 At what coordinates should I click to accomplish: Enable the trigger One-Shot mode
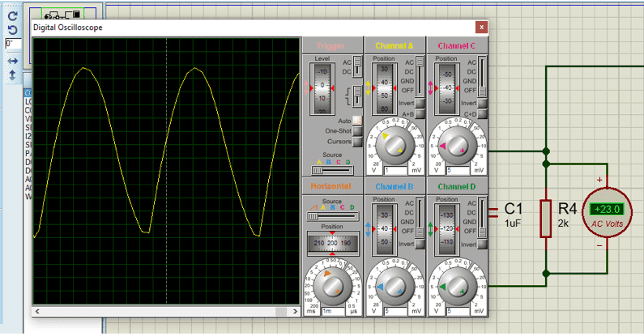pyautogui.click(x=357, y=131)
